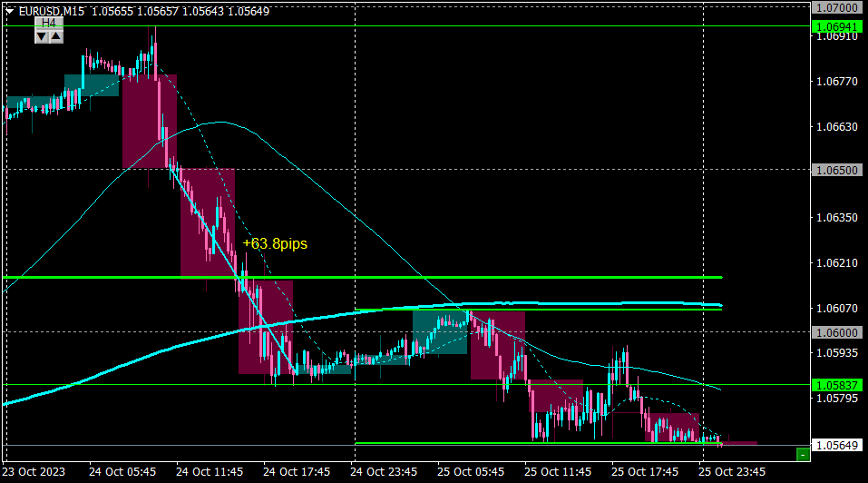
Task: Click the green 1.05837 price label
Action: click(837, 385)
